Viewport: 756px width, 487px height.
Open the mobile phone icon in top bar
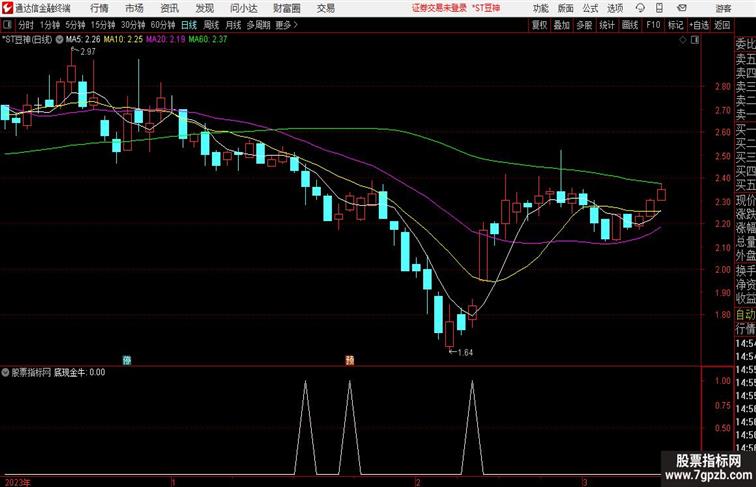[659, 8]
